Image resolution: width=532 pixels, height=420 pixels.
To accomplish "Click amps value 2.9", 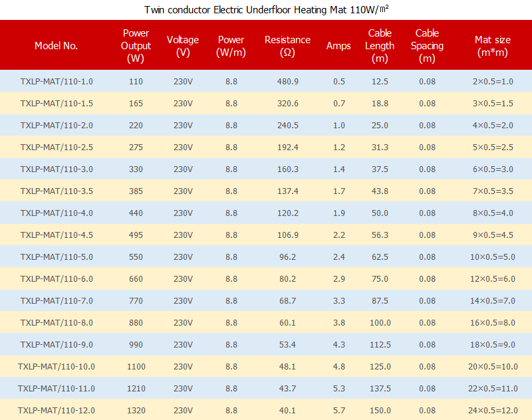I will [339, 278].
